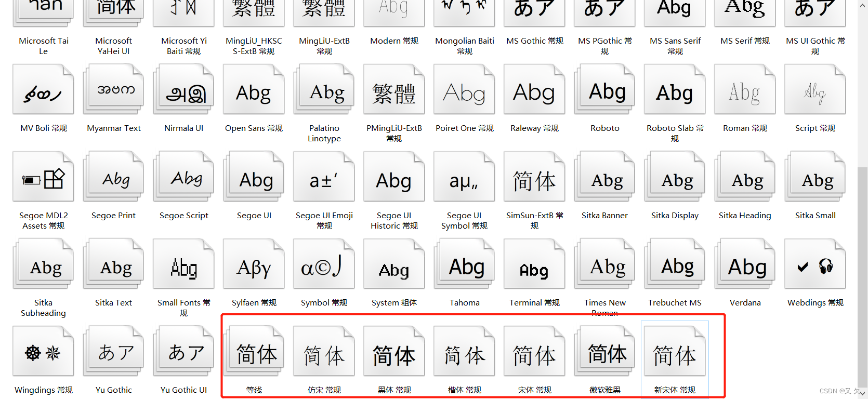Viewport: 868px width, 399px height.
Task: Select the Script font icon
Action: tap(815, 89)
